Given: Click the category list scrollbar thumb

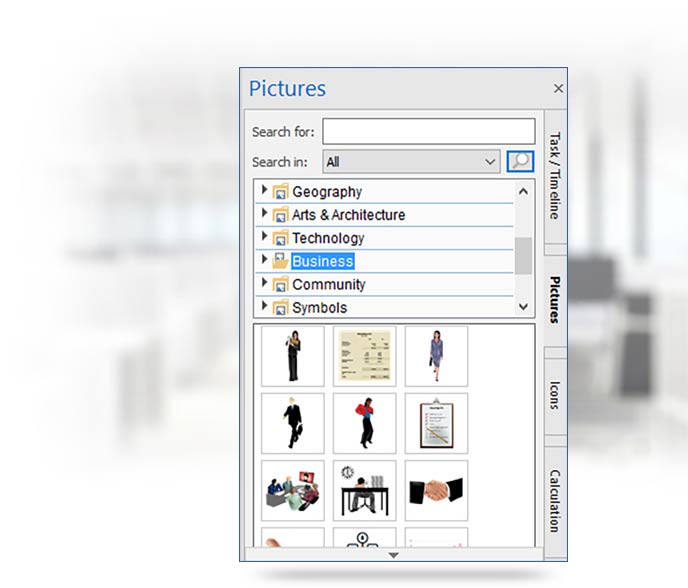Looking at the screenshot, I should click(x=523, y=256).
